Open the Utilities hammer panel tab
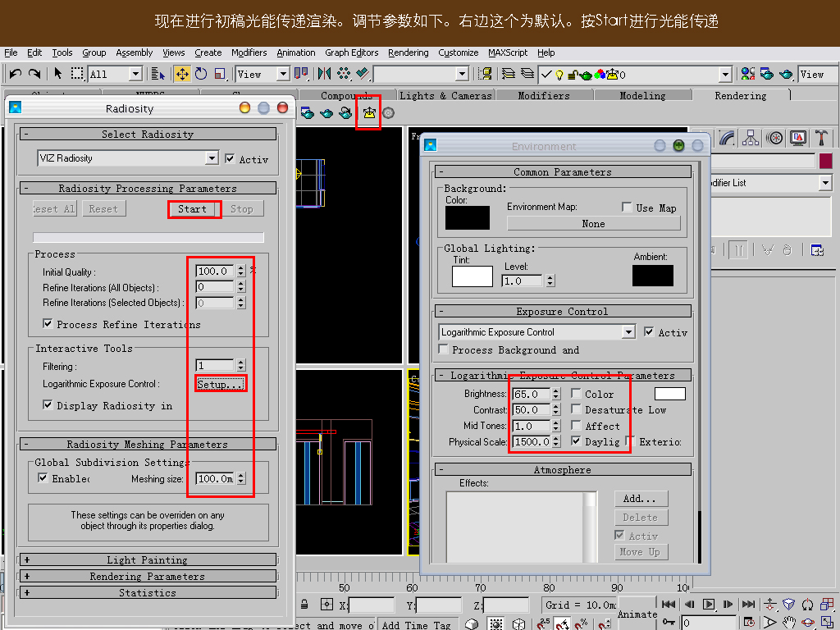 tap(821, 138)
